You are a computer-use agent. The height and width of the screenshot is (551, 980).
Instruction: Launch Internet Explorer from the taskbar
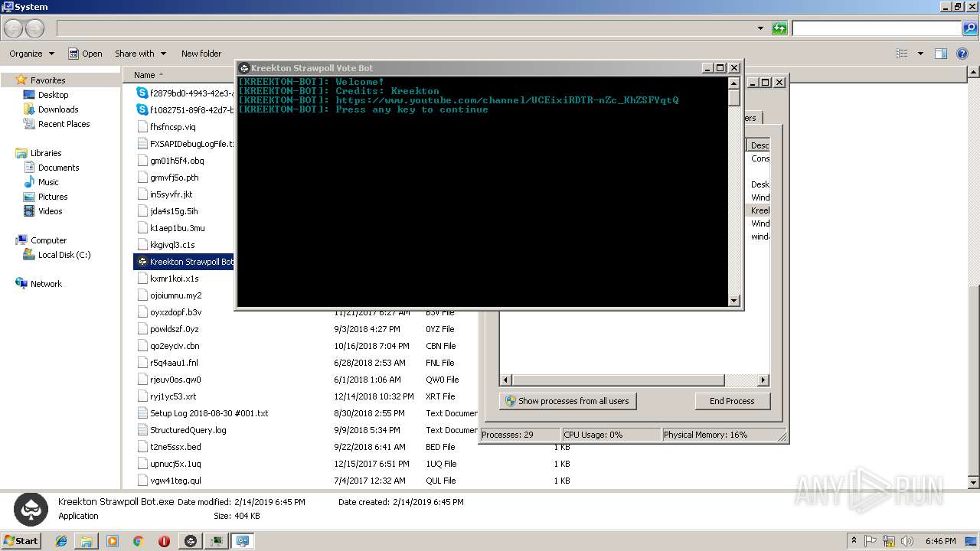(x=61, y=541)
